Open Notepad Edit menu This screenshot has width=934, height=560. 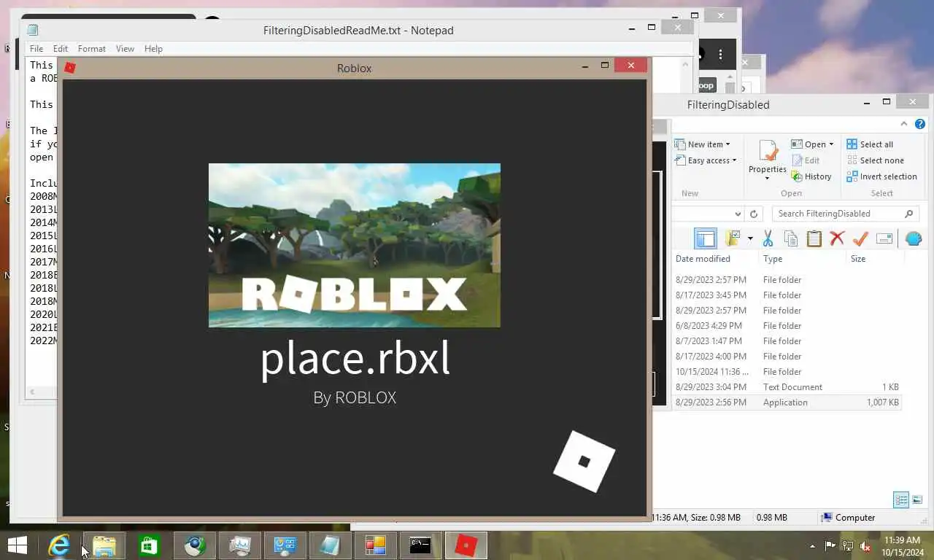61,49
